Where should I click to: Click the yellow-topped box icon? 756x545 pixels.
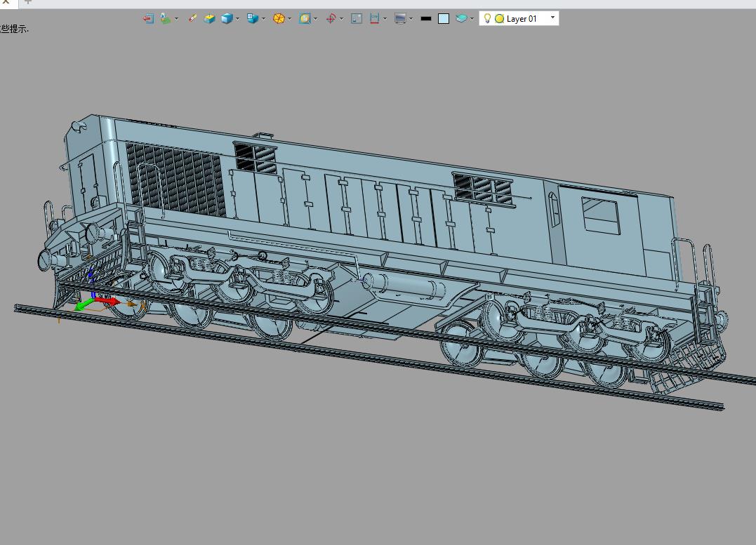pyautogui.click(x=209, y=19)
